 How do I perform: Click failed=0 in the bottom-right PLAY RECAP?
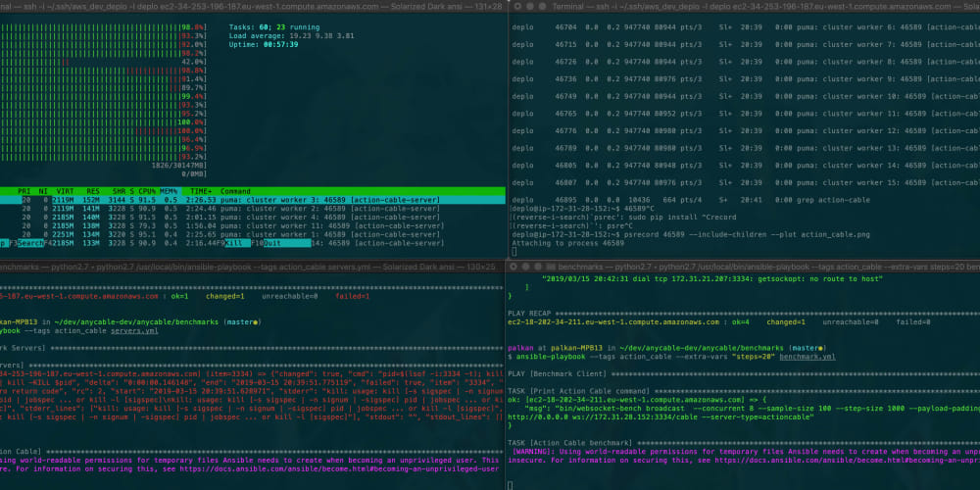(x=913, y=322)
